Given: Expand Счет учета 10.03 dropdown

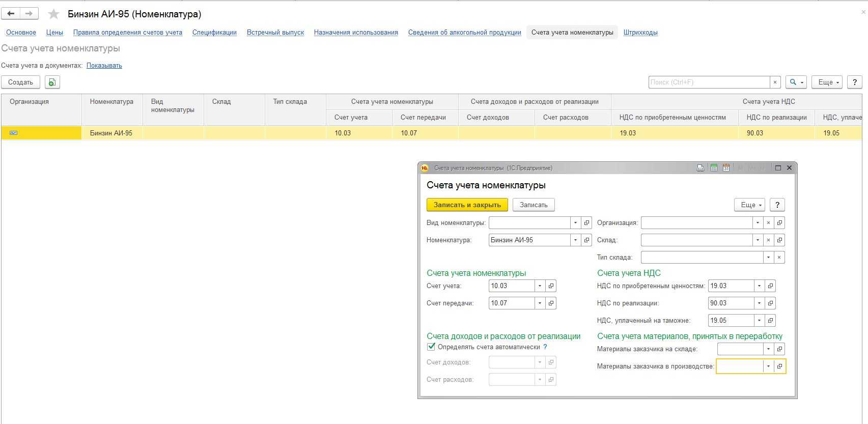Looking at the screenshot, I should click(x=540, y=286).
